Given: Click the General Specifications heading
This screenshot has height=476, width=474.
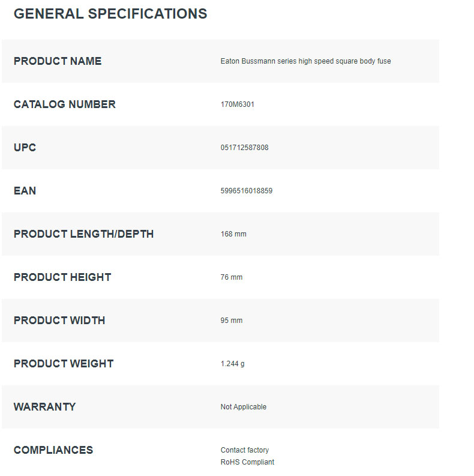Looking at the screenshot, I should [x=110, y=14].
